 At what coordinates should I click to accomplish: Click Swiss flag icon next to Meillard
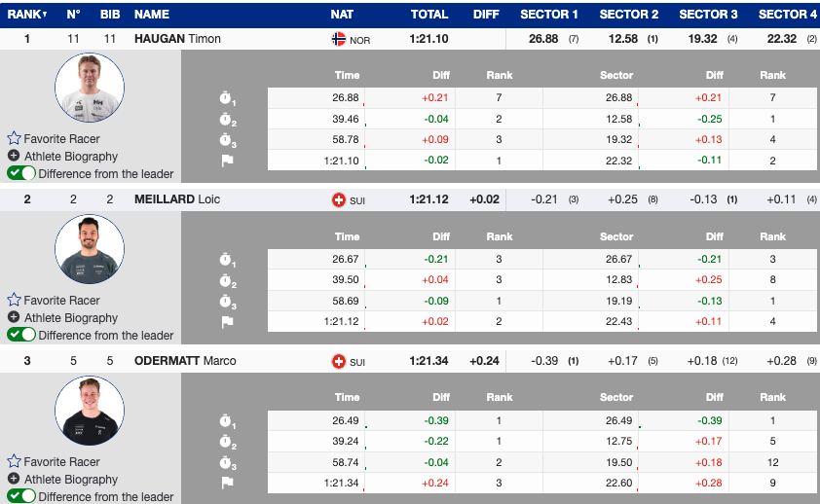pos(339,200)
